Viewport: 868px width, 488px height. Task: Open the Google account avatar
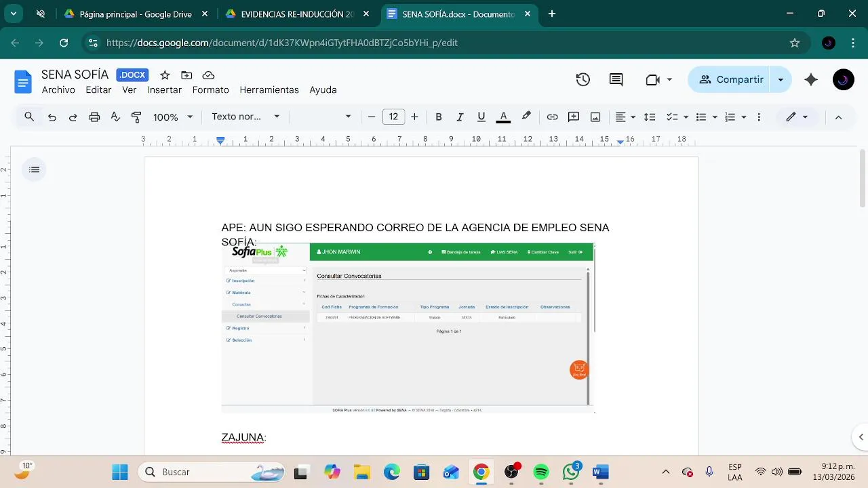pyautogui.click(x=844, y=80)
